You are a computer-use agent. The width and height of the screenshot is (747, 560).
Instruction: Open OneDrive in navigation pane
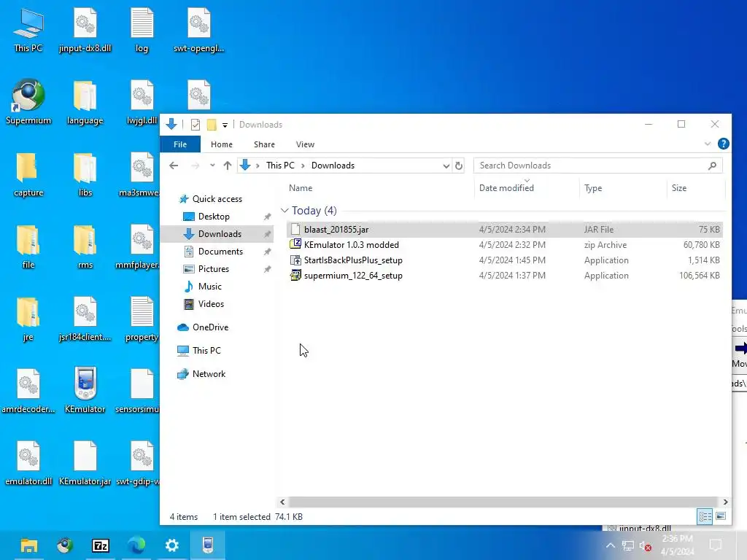pos(210,327)
